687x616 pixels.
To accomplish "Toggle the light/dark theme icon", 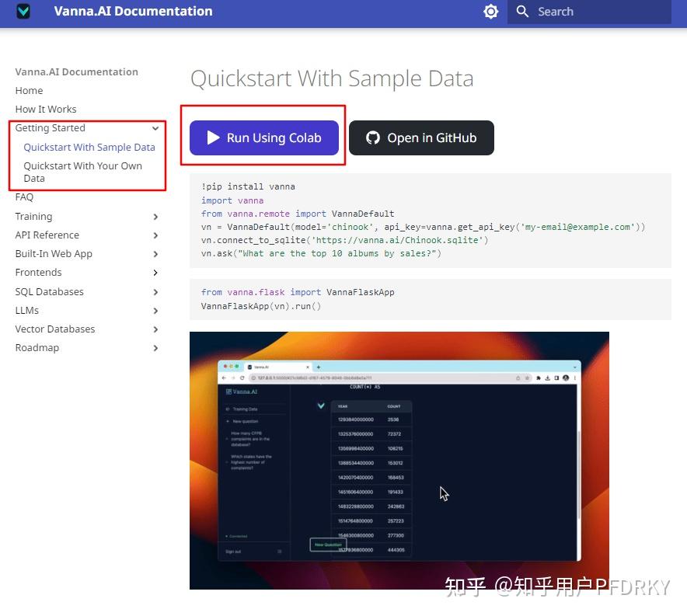I will 490,12.
